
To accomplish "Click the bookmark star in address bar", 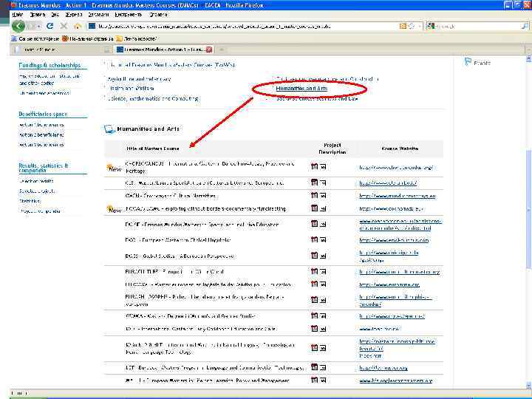I will 412,26.
